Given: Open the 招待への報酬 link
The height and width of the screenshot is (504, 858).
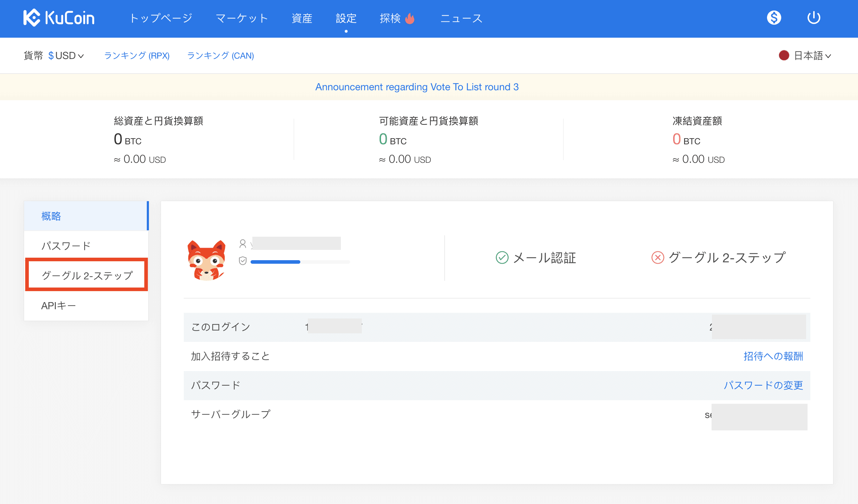Looking at the screenshot, I should 773,356.
